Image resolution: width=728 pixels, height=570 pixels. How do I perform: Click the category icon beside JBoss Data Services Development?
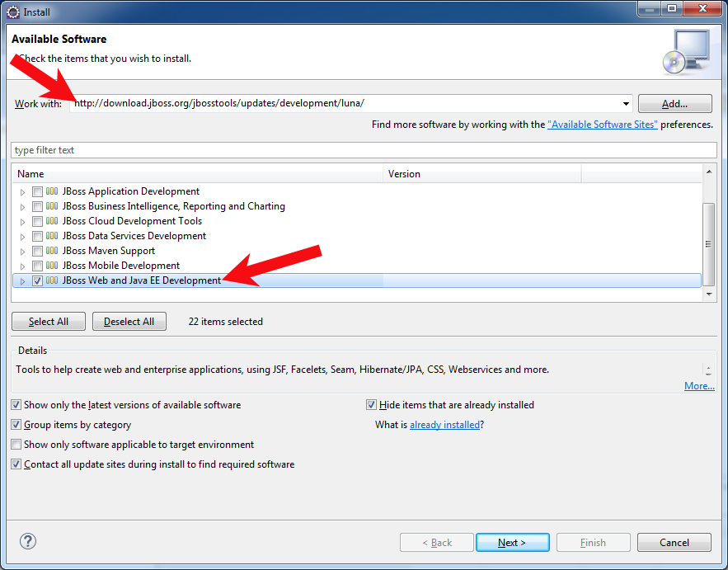52,236
